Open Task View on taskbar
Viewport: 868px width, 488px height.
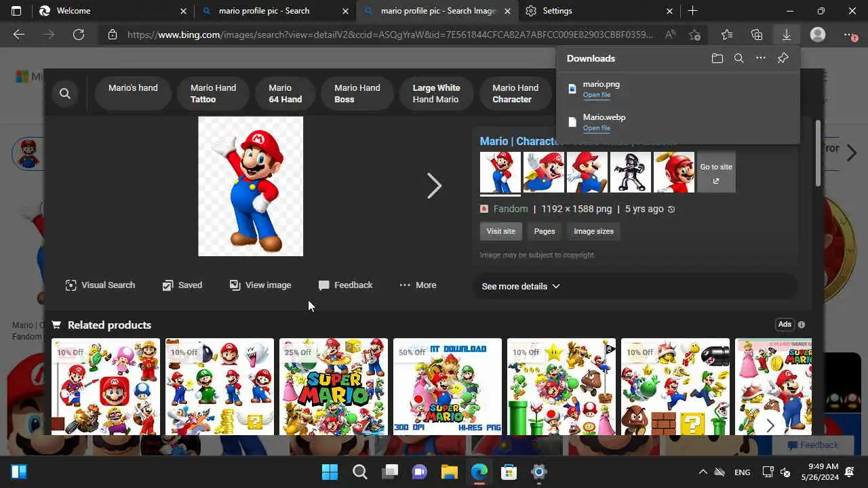click(x=389, y=472)
